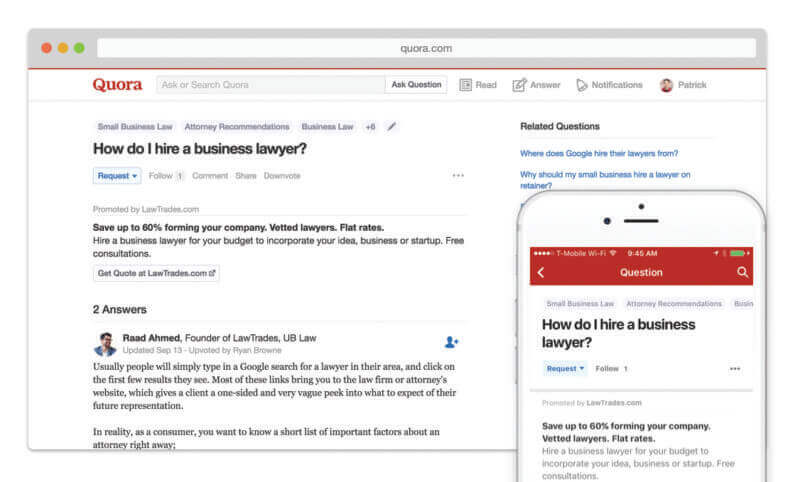
Task: Tap the phone ad headline Save up to 60%
Action: coord(626,432)
